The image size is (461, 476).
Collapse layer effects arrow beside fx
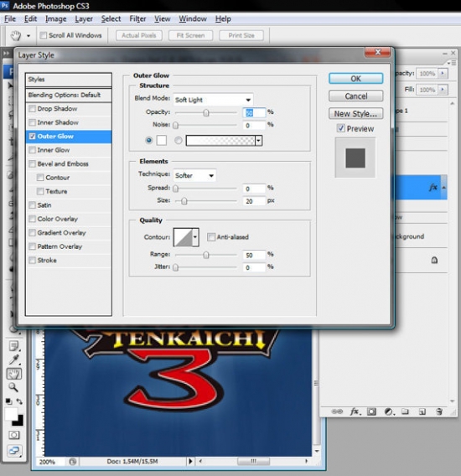[x=443, y=188]
